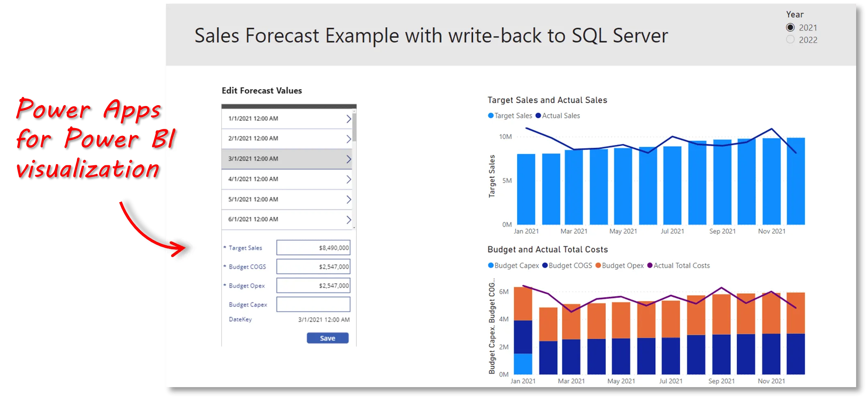Open the 1/1/2021 entry chevron arrow

[349, 119]
